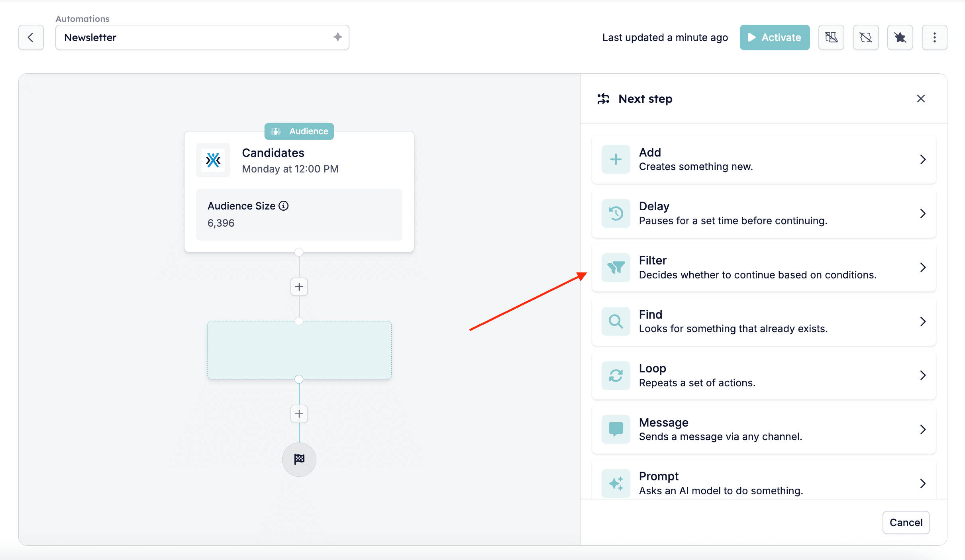
Task: Click the finish flag end node
Action: (299, 459)
